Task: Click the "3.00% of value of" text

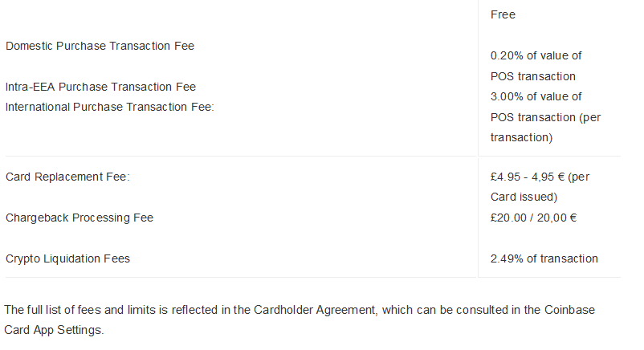Action: pos(536,96)
